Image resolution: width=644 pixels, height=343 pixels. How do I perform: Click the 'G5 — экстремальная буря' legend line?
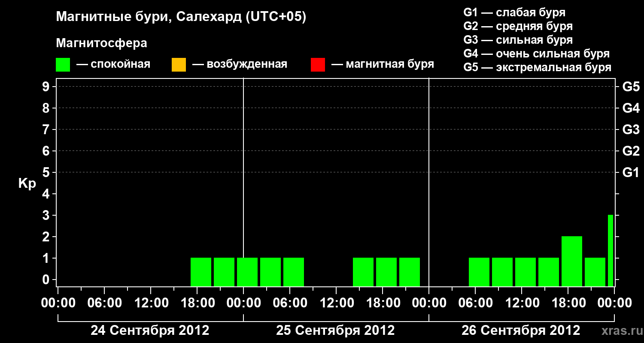(x=537, y=67)
